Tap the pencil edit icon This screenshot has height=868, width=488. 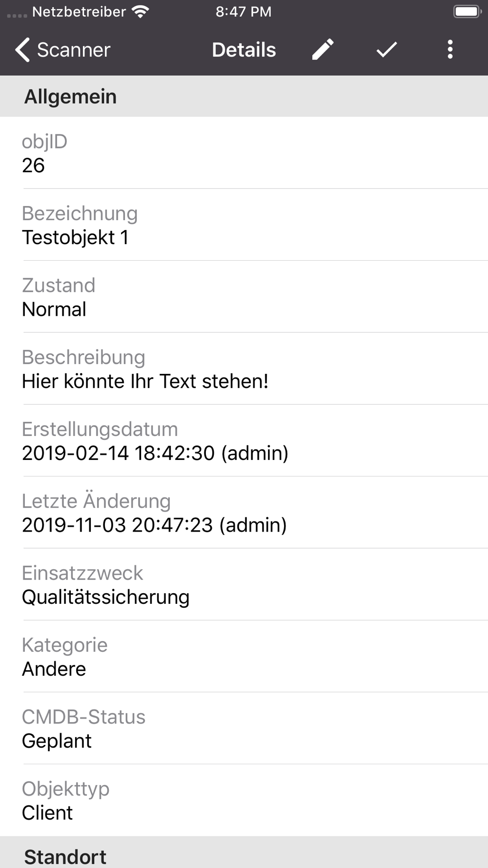pyautogui.click(x=323, y=49)
